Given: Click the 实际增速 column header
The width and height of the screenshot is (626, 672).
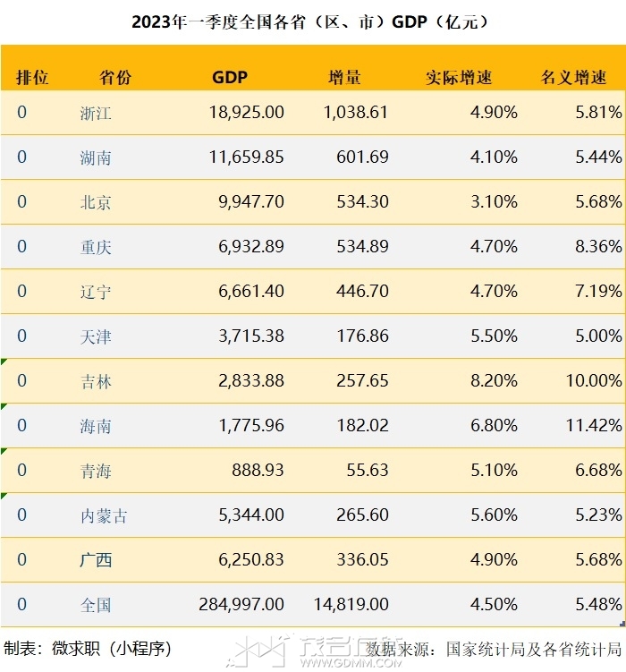Looking at the screenshot, I should tap(459, 78).
